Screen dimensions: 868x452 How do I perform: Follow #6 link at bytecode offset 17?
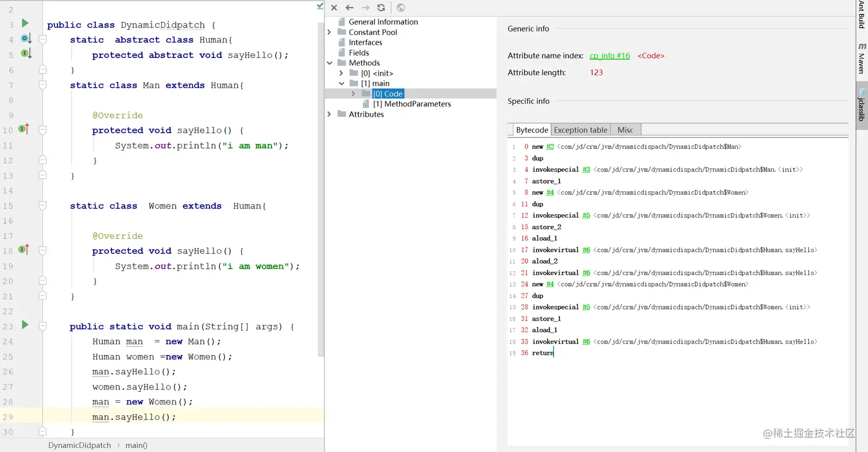(586, 250)
